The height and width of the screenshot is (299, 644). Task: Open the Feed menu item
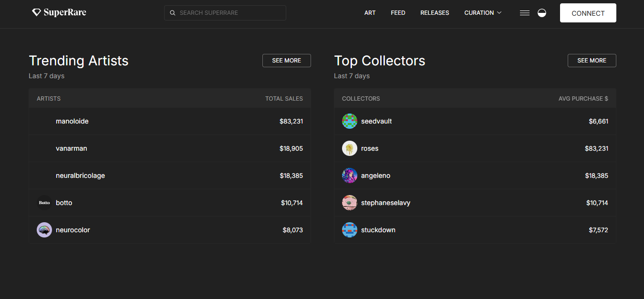coord(398,13)
